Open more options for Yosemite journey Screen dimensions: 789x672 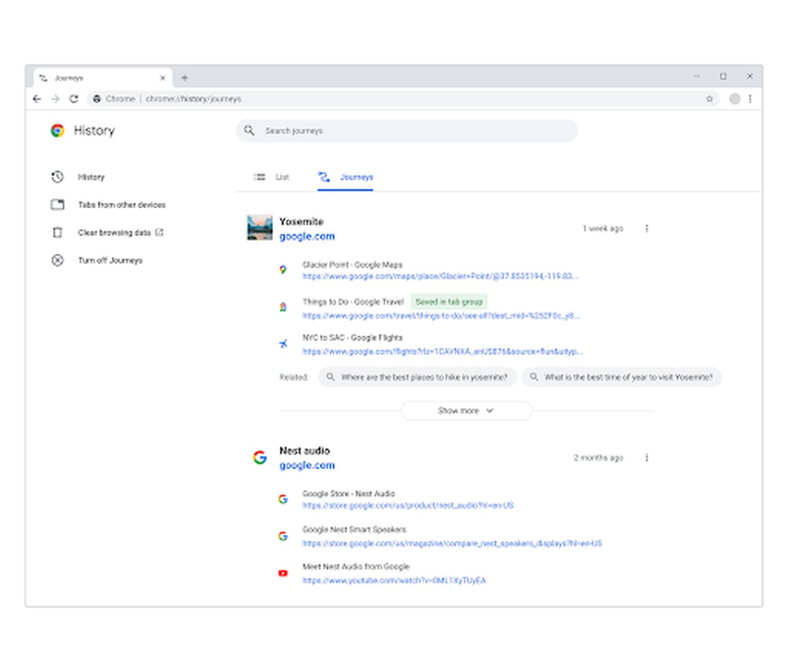[646, 228]
